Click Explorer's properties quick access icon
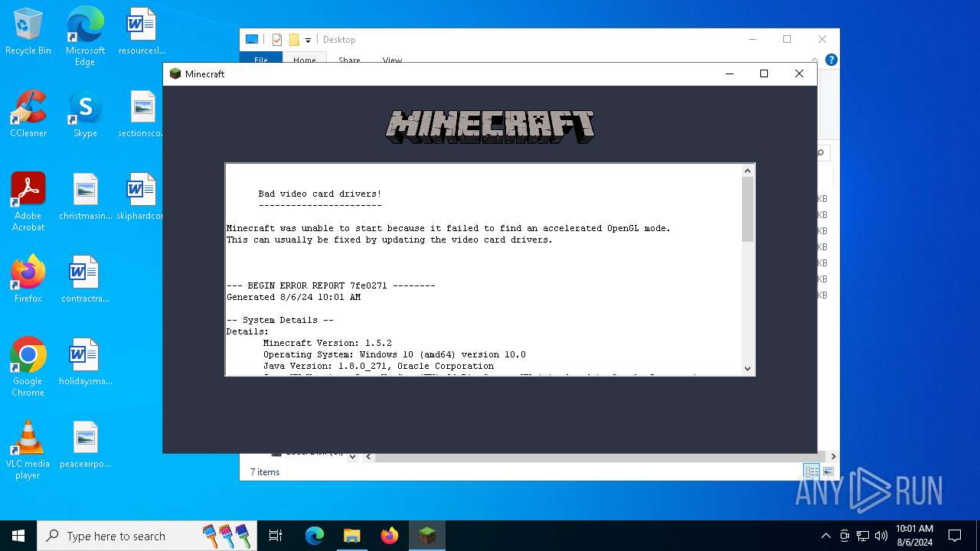The height and width of the screenshot is (551, 980). [277, 40]
